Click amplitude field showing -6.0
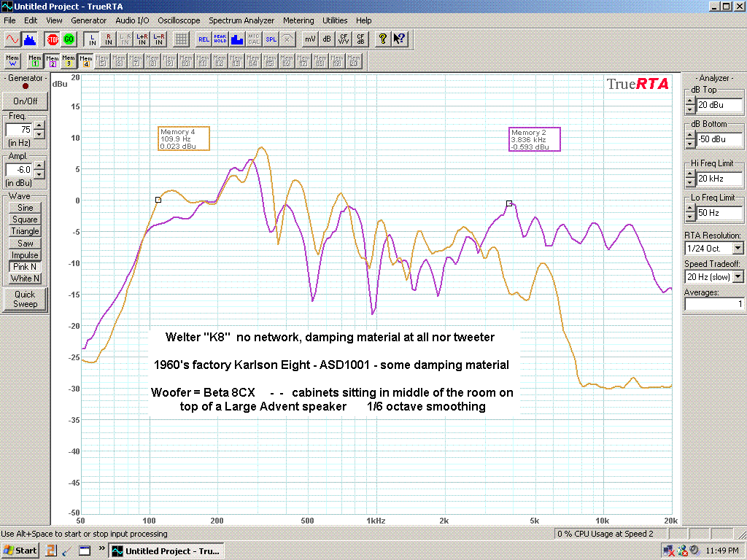 [19, 169]
